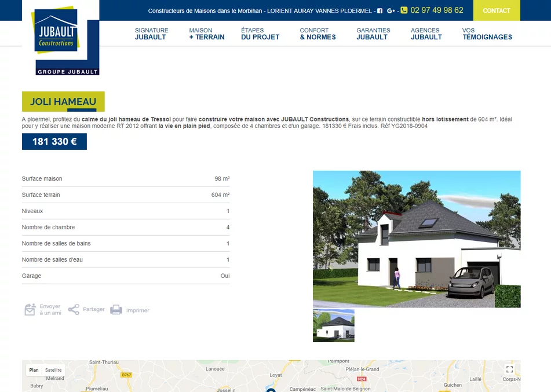Open the Garanties Jubault menu
Viewport: 551px width, 392px height.
373,34
